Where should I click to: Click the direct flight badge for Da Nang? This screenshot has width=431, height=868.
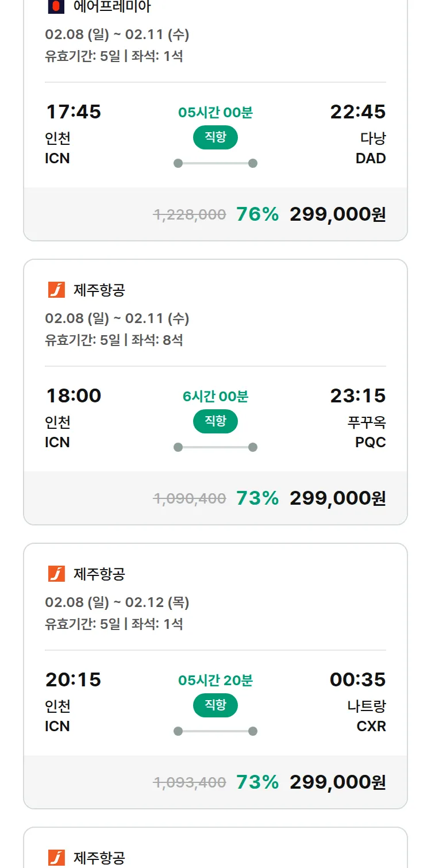(x=215, y=137)
